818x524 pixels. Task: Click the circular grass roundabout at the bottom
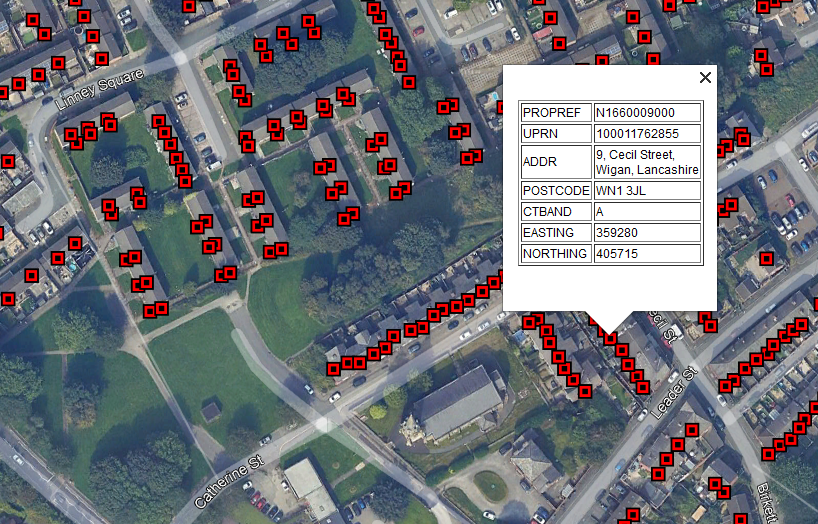490,485
